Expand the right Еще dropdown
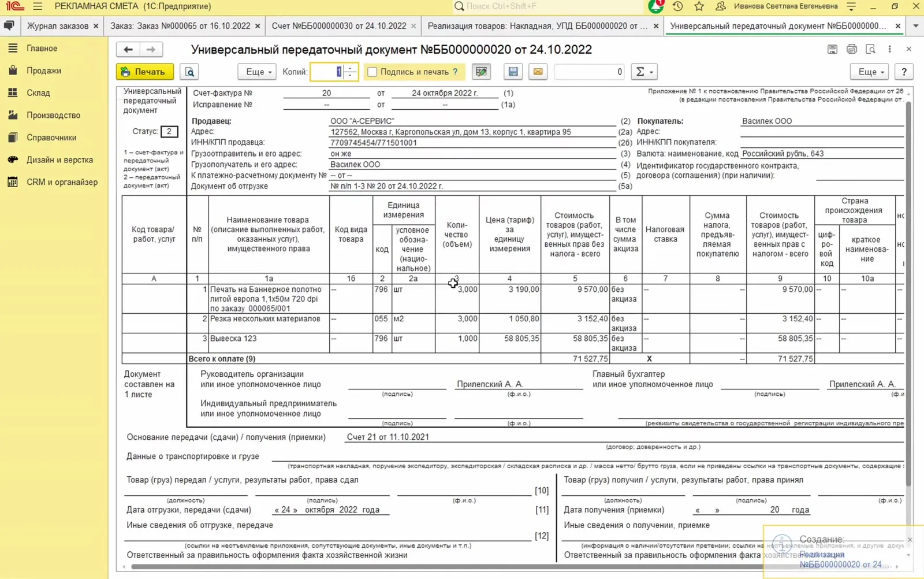 [x=869, y=72]
